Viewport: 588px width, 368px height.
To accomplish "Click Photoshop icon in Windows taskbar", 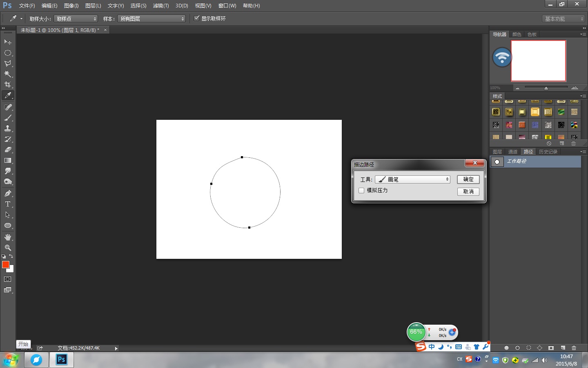I will 61,359.
